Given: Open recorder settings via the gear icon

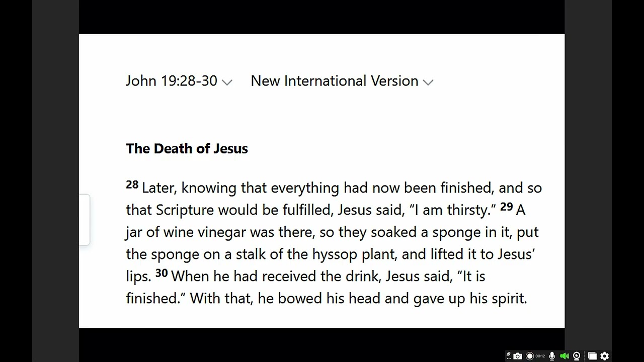Looking at the screenshot, I should point(605,356).
